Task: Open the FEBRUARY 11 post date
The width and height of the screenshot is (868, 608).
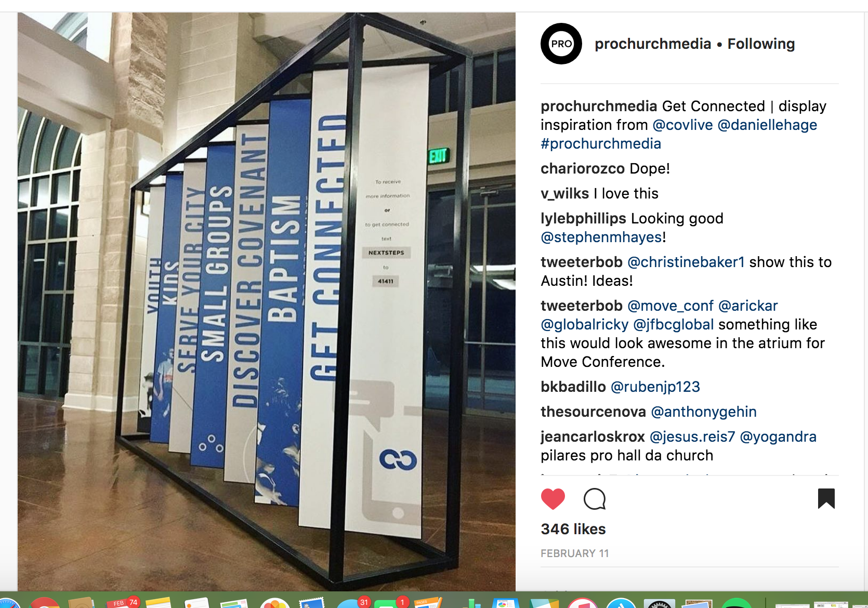Action: 575,553
